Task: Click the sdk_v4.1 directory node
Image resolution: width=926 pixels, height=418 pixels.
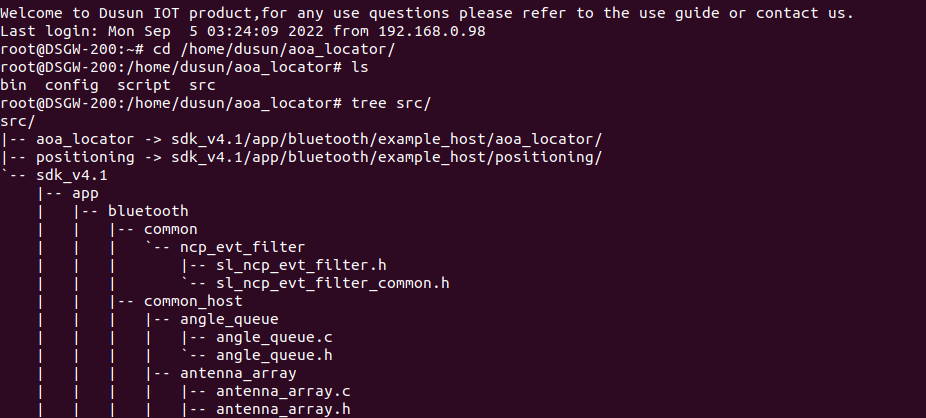Action: (x=71, y=175)
